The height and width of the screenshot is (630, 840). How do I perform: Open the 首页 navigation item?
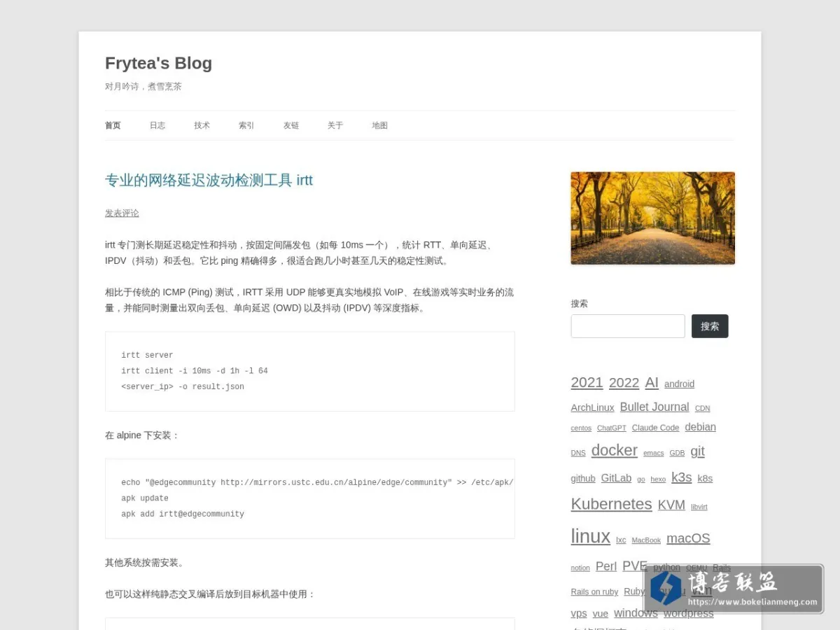[x=113, y=125]
